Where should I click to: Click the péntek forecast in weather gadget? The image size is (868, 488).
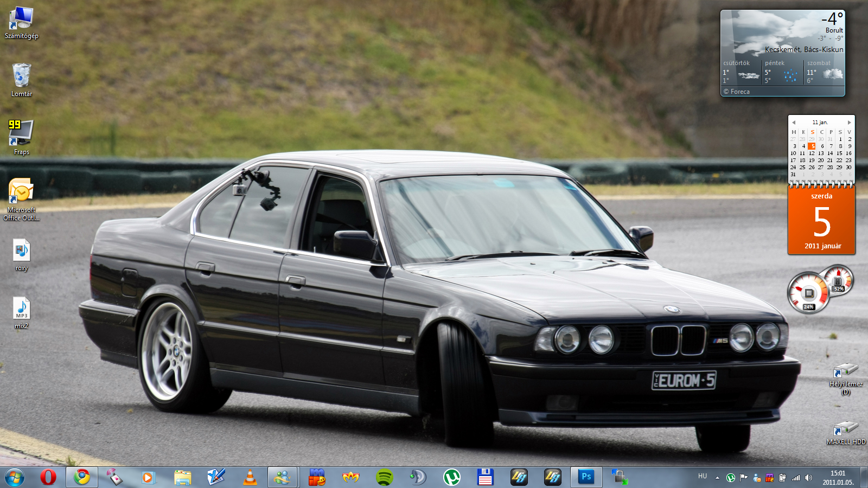(x=783, y=72)
